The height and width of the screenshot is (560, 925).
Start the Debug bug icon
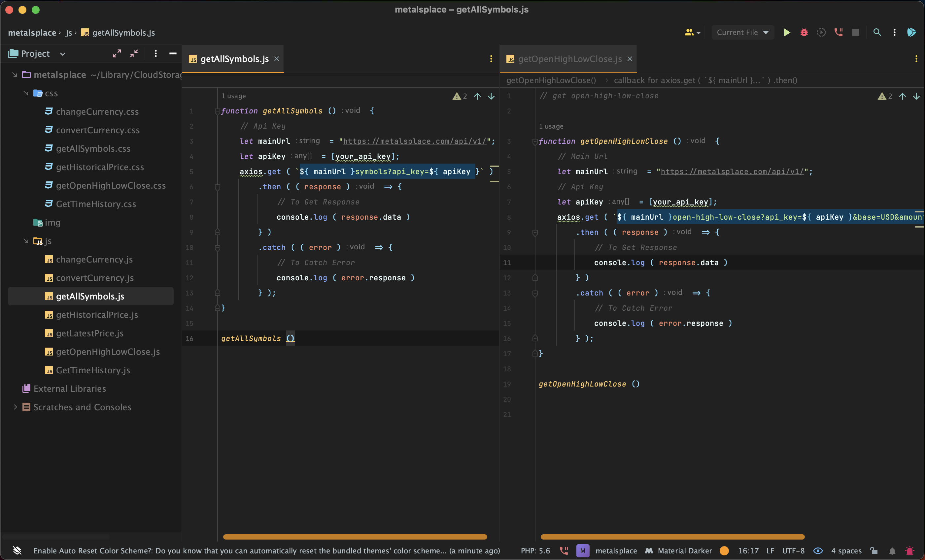click(x=804, y=33)
